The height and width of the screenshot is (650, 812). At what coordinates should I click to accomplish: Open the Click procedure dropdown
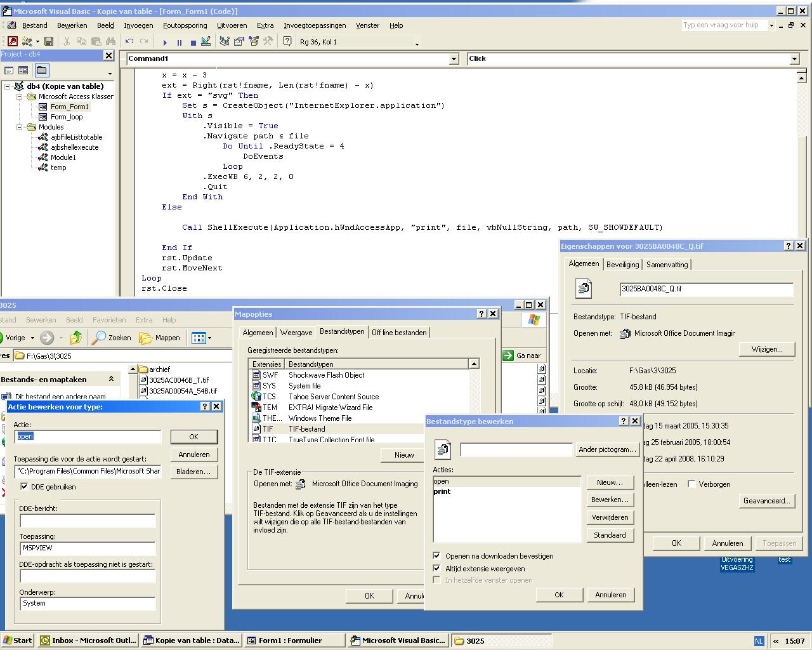794,58
